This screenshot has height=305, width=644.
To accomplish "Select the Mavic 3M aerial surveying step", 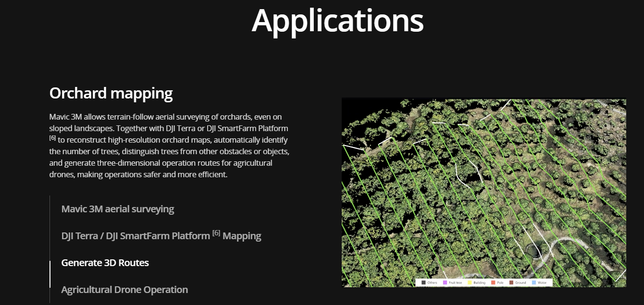I will [x=118, y=209].
